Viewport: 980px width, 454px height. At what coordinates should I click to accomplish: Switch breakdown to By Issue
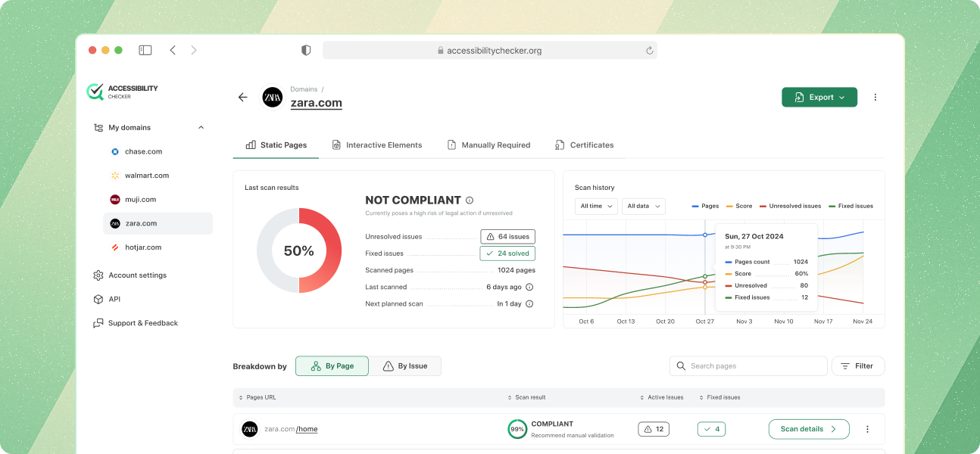pos(405,366)
